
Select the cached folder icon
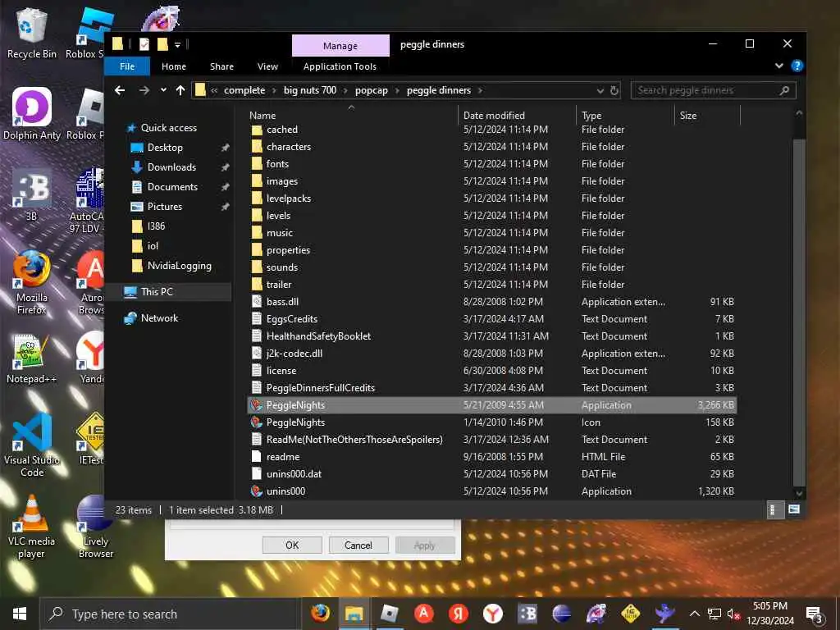click(257, 130)
